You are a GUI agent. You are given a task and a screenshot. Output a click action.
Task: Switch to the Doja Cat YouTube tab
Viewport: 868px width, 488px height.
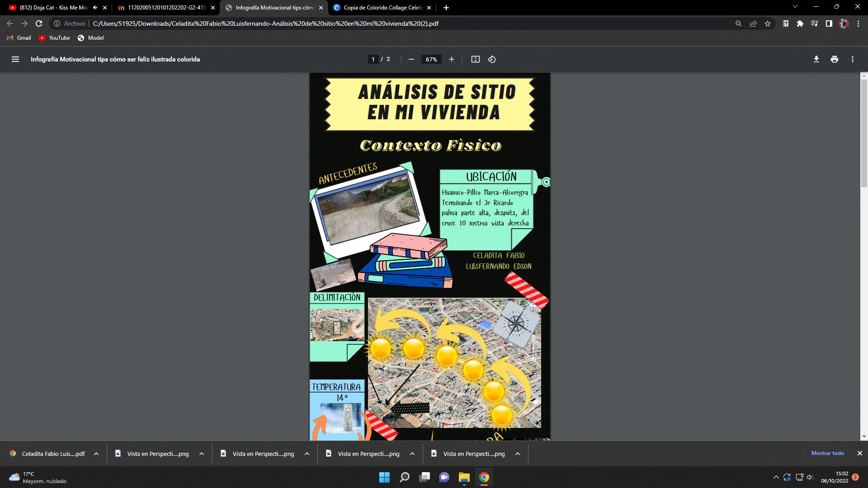tap(53, 8)
